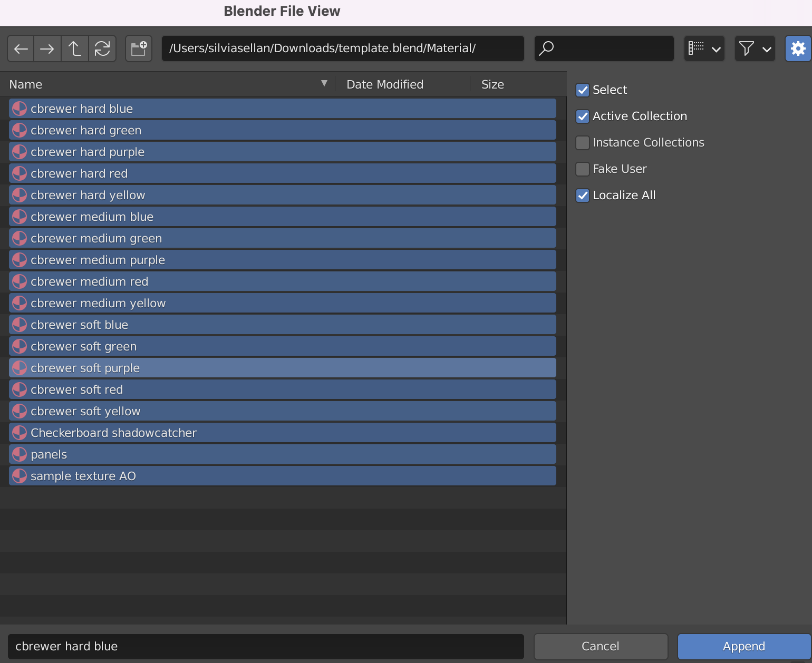Click material icon of panels
The image size is (812, 663).
pyautogui.click(x=20, y=454)
